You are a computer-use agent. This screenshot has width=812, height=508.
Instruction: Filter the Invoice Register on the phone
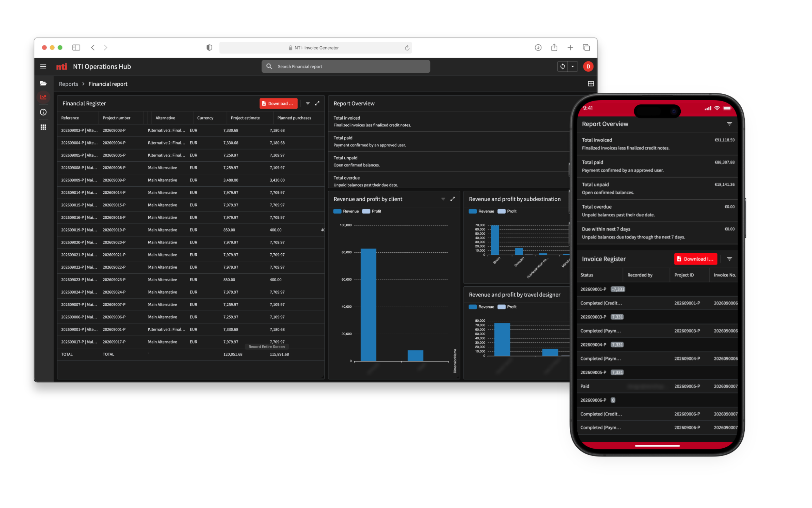[x=730, y=259]
